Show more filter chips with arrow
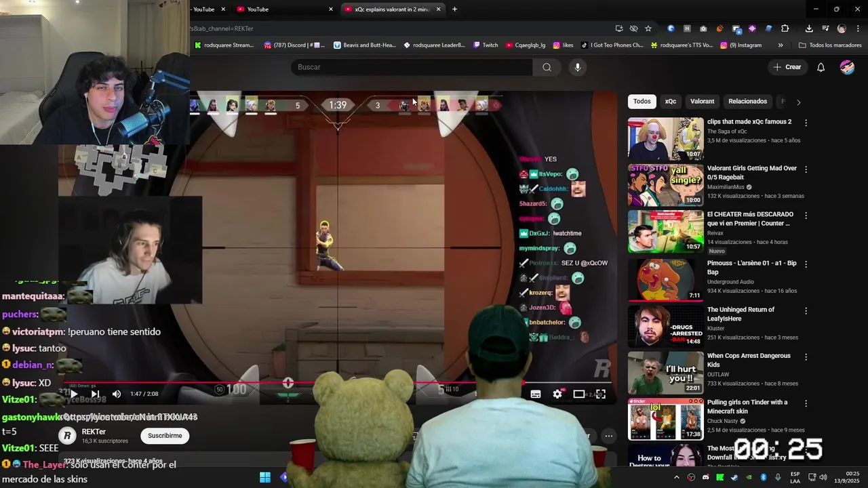 798,102
